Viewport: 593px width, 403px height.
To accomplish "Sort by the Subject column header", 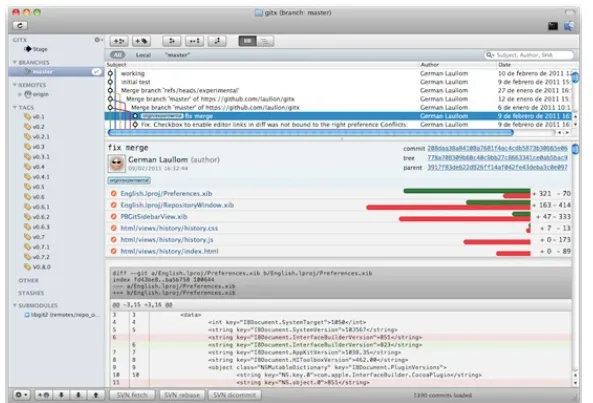I will [262, 65].
